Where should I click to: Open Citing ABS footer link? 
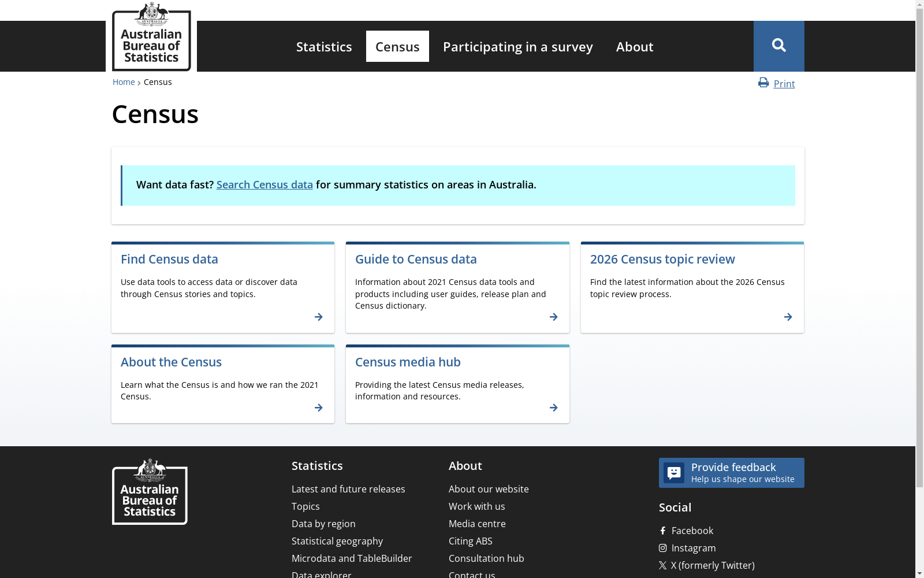coord(471,541)
